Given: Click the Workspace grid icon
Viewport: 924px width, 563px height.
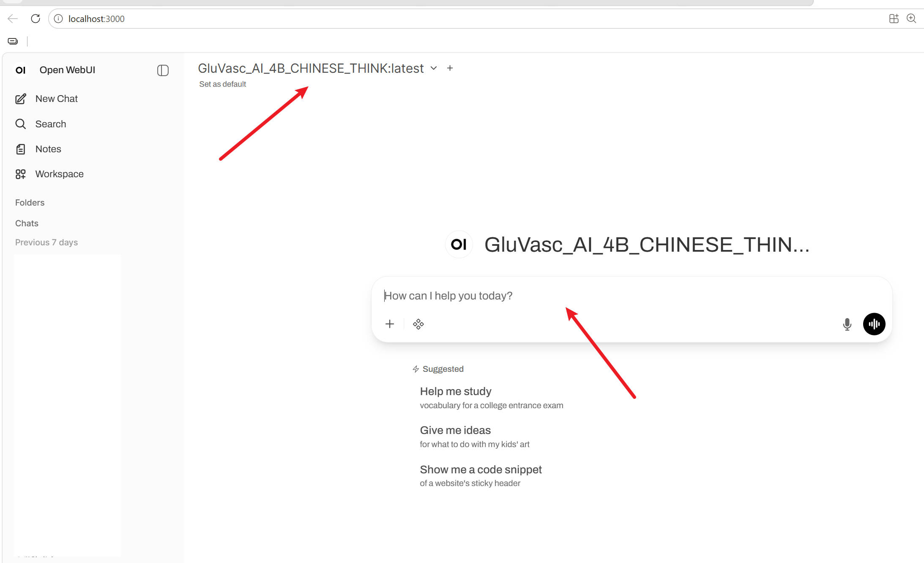Looking at the screenshot, I should pyautogui.click(x=21, y=174).
